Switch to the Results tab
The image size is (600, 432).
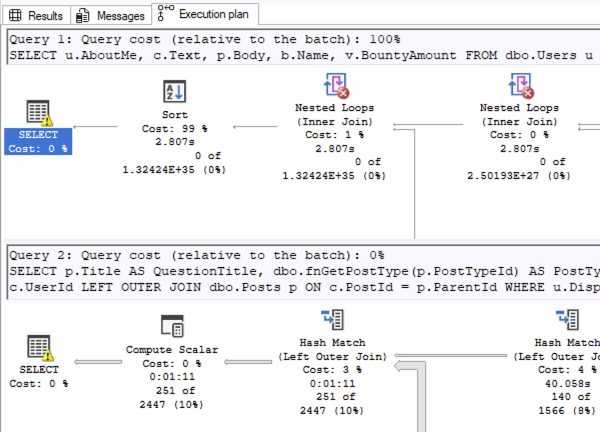pyautogui.click(x=36, y=16)
